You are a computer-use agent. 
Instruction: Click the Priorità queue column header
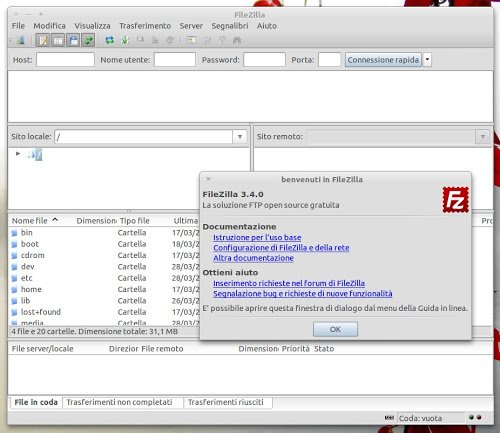295,349
